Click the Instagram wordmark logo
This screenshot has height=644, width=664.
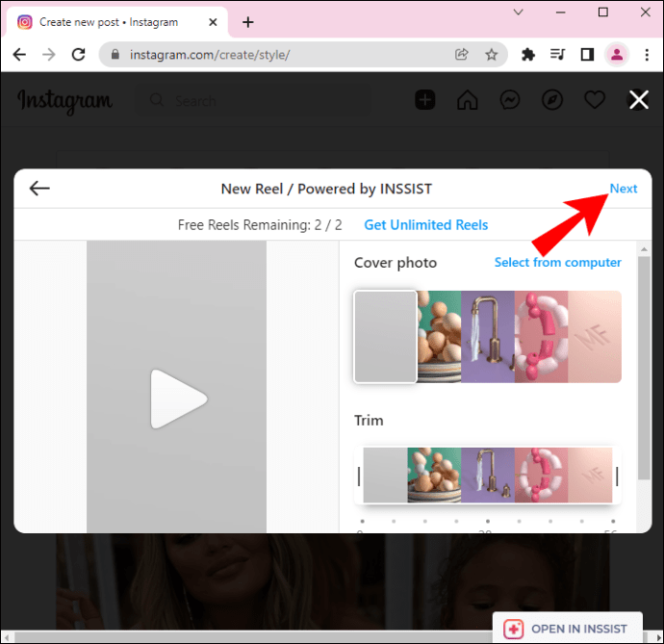(64, 102)
